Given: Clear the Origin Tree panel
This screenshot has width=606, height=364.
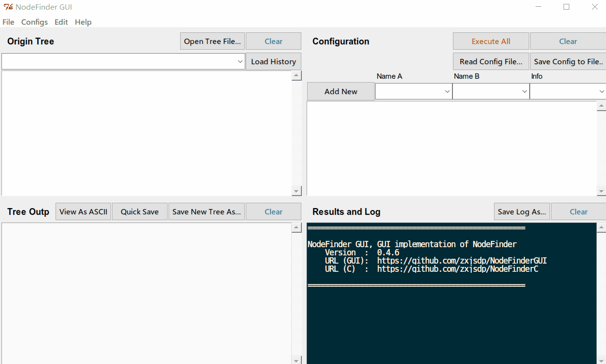Looking at the screenshot, I should point(273,42).
